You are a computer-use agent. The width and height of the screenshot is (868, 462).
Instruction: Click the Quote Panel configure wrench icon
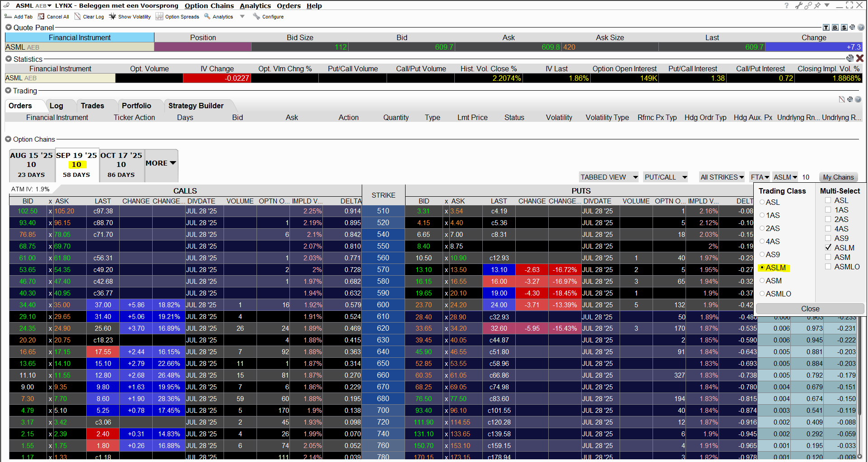(852, 27)
